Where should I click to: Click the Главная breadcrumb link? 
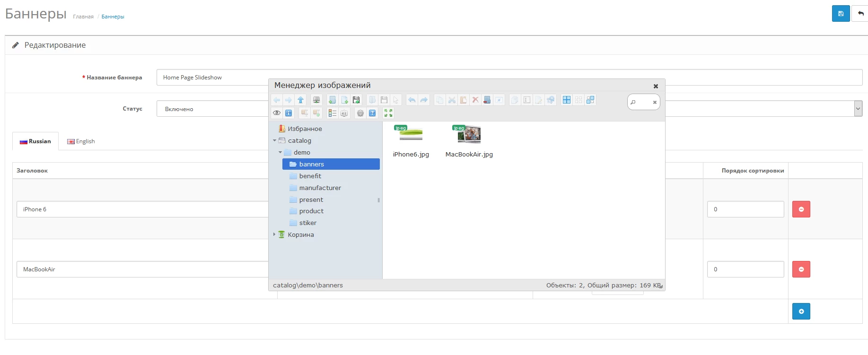coord(83,17)
